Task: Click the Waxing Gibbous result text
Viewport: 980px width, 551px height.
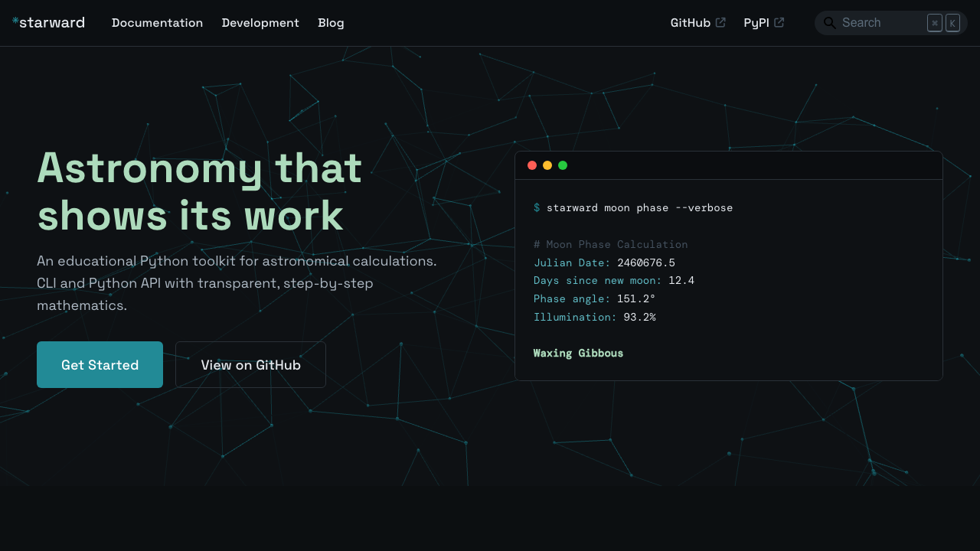Action: pos(578,354)
